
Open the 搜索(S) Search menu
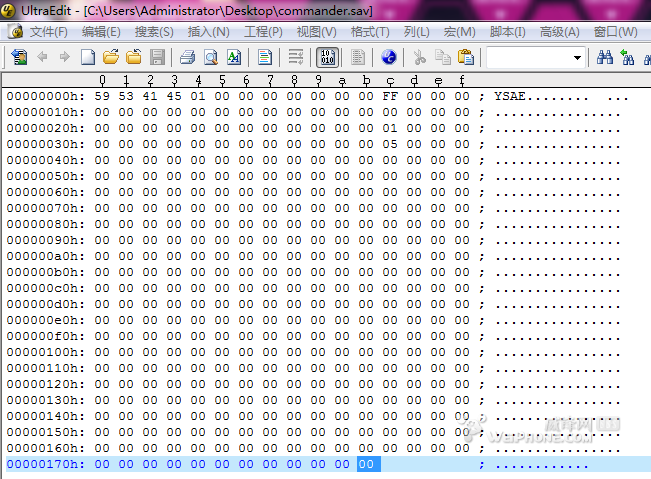coord(154,32)
